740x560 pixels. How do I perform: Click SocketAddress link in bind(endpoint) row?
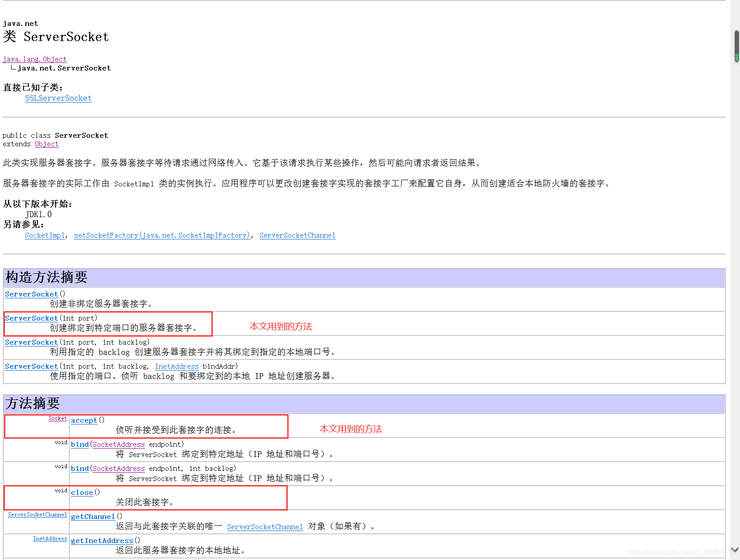click(119, 445)
